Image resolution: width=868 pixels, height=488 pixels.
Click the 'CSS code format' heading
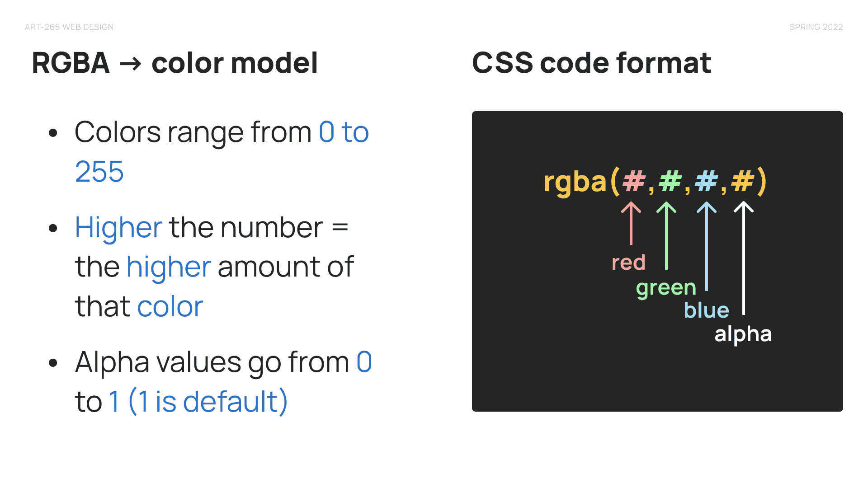coord(591,62)
